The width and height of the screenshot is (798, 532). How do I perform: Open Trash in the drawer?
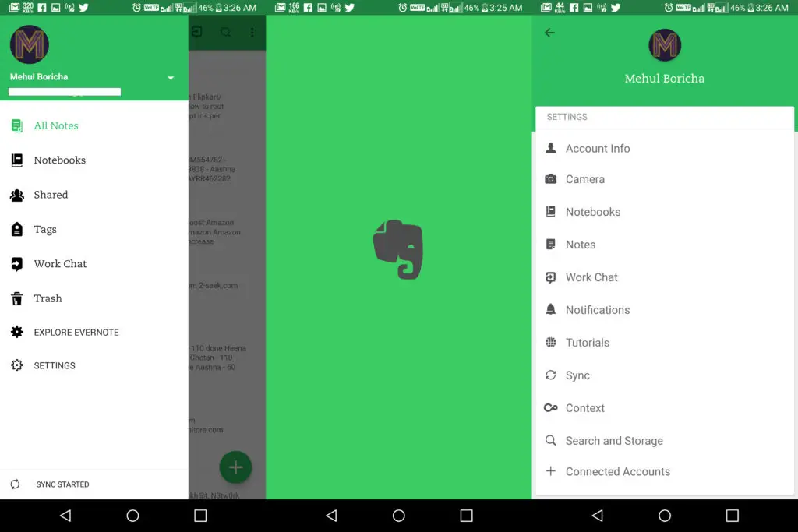(x=94, y=298)
